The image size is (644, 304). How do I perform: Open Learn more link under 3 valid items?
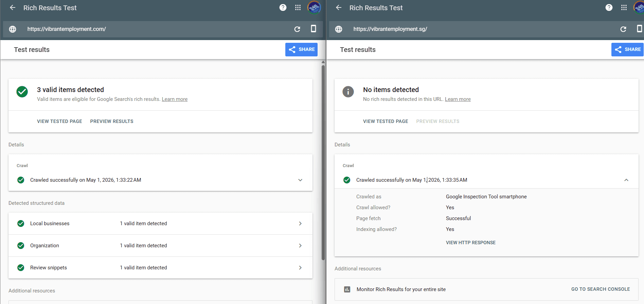tap(175, 99)
